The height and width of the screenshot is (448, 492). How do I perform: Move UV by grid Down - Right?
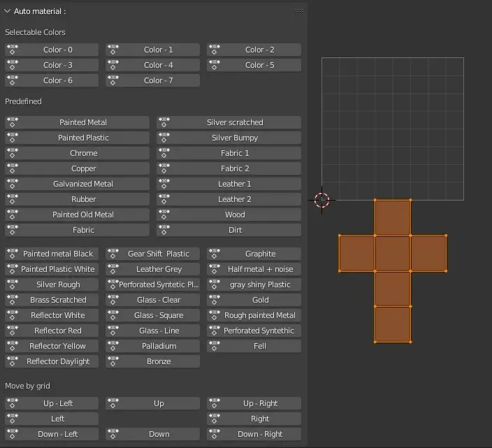point(260,434)
